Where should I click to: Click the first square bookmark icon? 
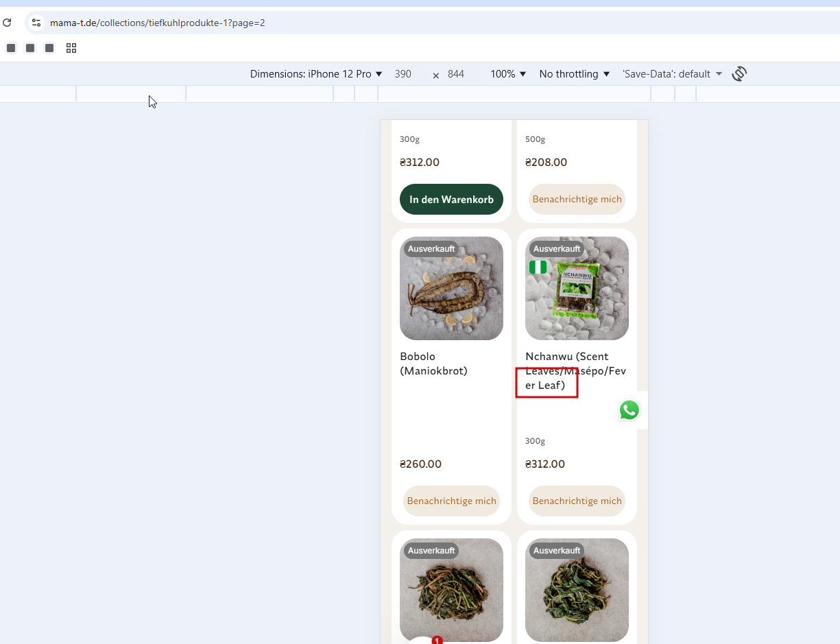tap(11, 48)
